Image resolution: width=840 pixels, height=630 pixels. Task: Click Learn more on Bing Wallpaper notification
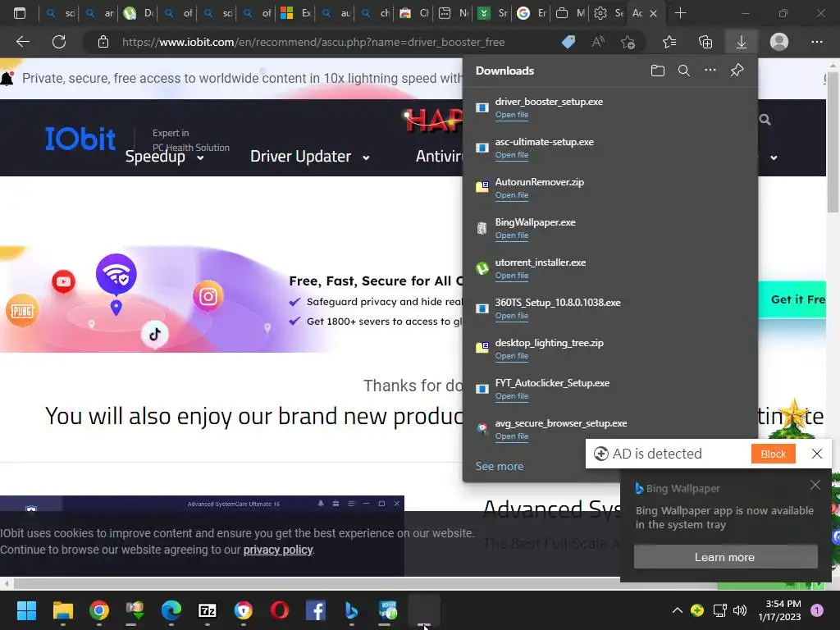(725, 557)
